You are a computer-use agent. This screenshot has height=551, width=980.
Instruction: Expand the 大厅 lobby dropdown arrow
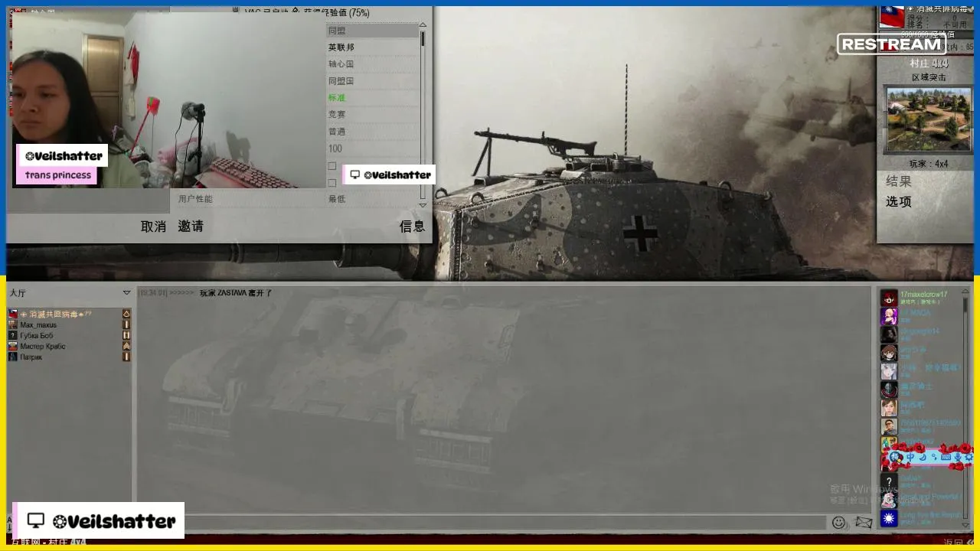[126, 293]
